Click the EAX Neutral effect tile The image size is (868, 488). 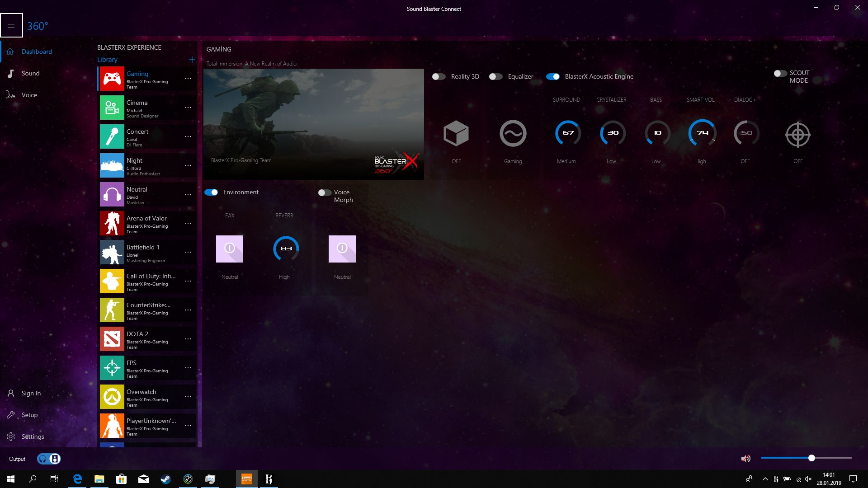click(230, 249)
